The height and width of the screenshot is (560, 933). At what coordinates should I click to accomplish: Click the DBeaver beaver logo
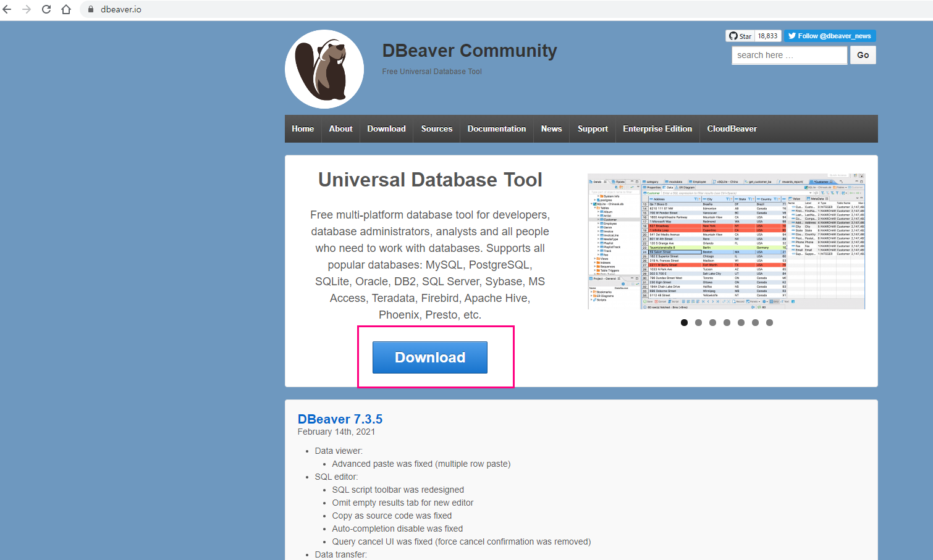coord(324,69)
